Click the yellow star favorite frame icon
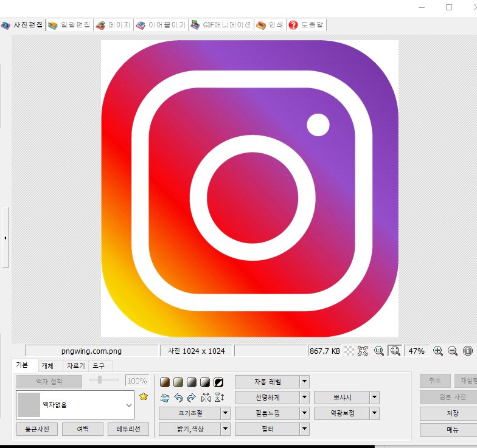Screen dimensions: 477x448 pyautogui.click(x=144, y=396)
